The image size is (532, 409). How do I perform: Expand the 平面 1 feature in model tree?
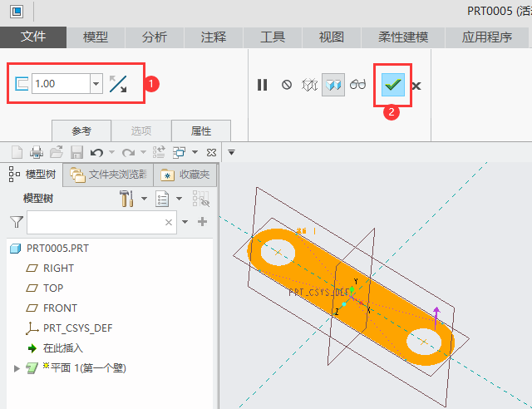pos(17,367)
